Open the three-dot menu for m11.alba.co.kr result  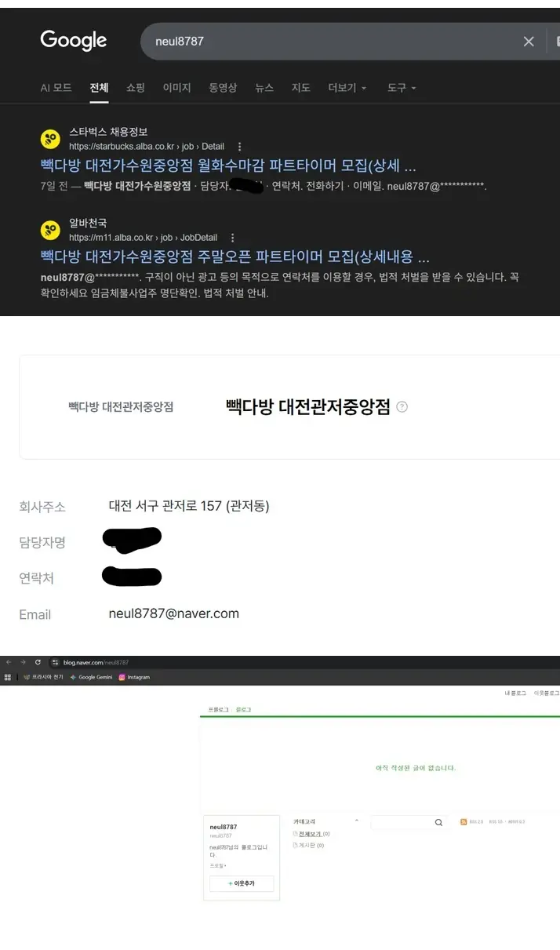232,238
